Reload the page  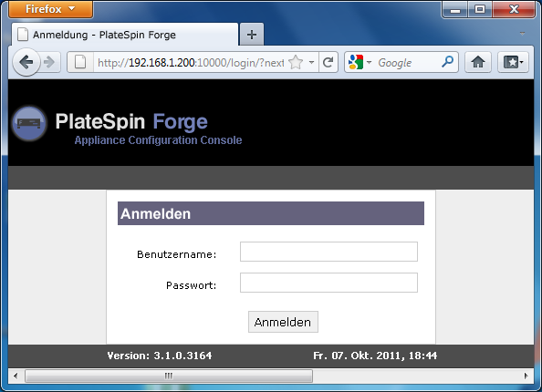(x=328, y=63)
